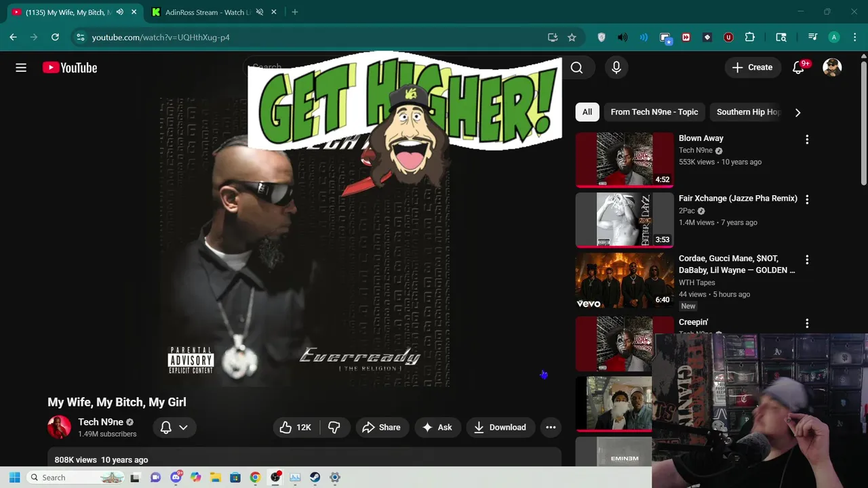The height and width of the screenshot is (488, 868).
Task: Open Tech N9ne channel avatar
Action: 59,428
